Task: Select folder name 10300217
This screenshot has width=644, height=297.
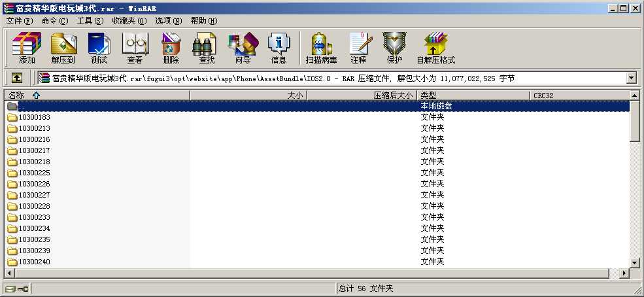Action: point(35,150)
